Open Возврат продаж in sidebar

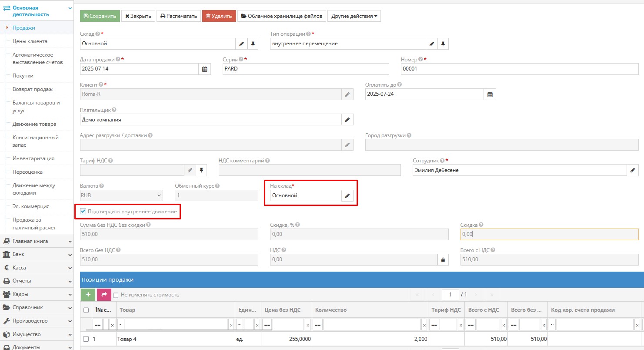click(x=33, y=89)
